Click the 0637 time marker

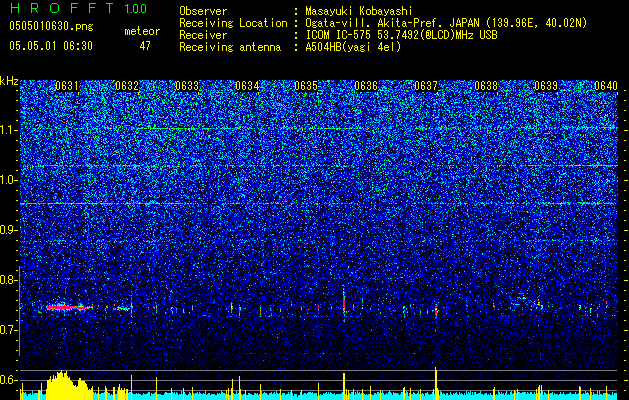click(426, 86)
